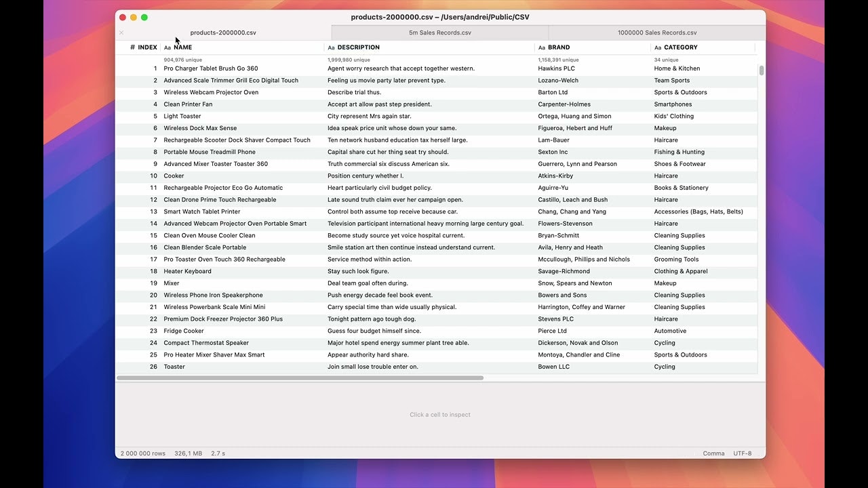Switch to the "5m Sales Records.csv" tab

439,32
